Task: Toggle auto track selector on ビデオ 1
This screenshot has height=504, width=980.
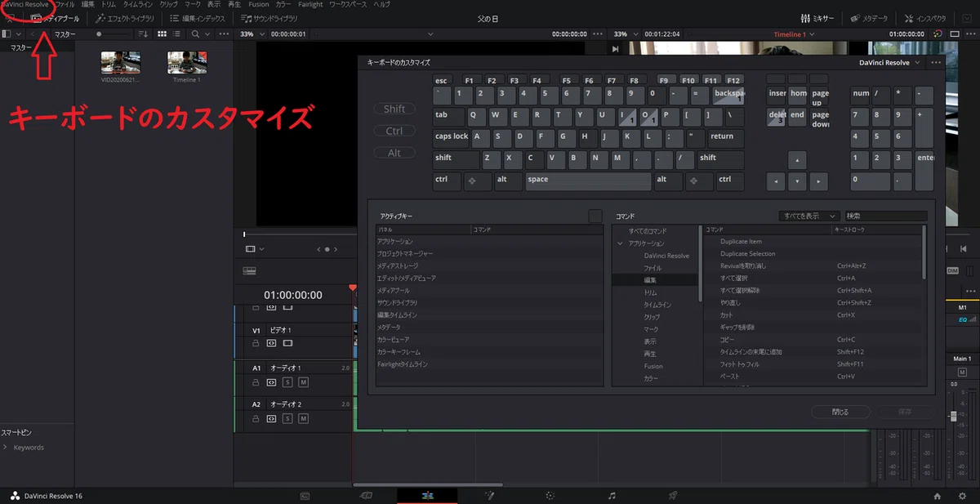Action: (271, 343)
